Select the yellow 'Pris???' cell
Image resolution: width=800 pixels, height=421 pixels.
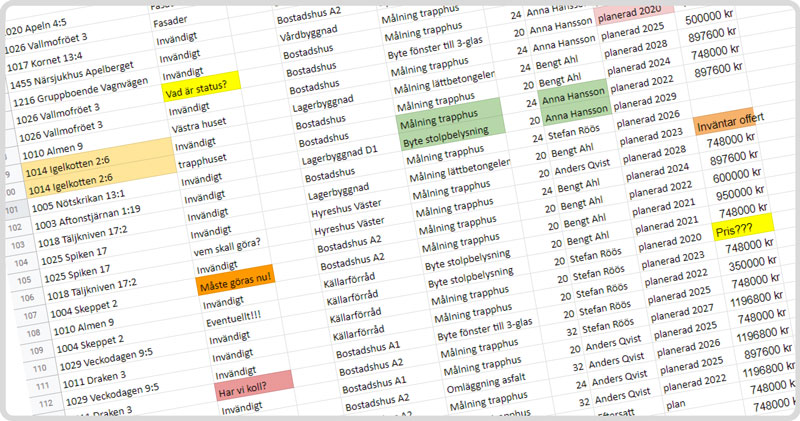(x=743, y=227)
